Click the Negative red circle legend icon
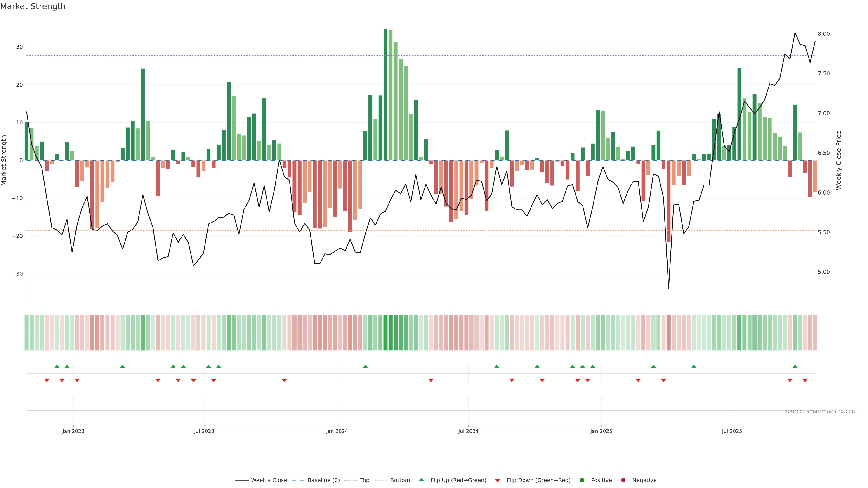The width and height of the screenshot is (868, 488). pos(623,480)
